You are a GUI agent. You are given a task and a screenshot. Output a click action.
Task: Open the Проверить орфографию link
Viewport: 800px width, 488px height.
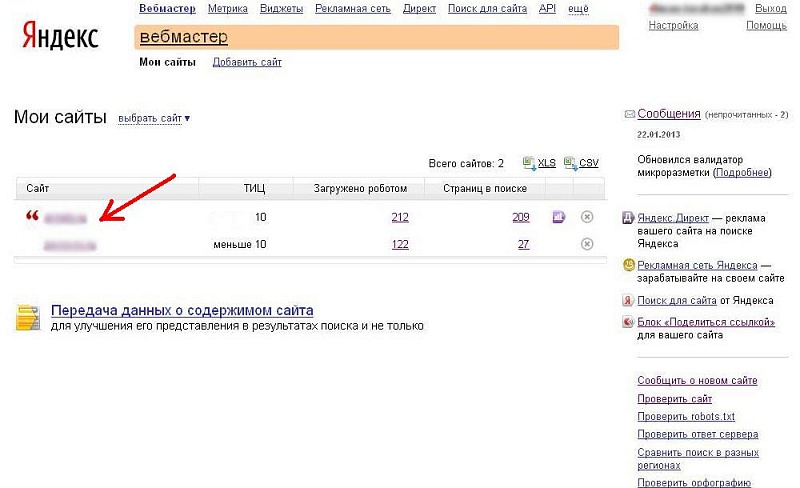coord(694,482)
